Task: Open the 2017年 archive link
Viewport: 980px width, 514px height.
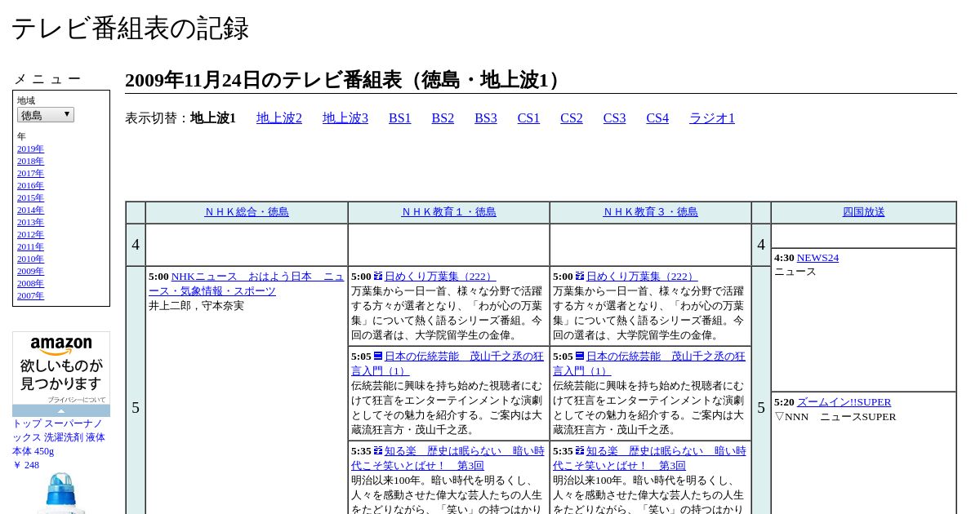Action: tap(30, 173)
